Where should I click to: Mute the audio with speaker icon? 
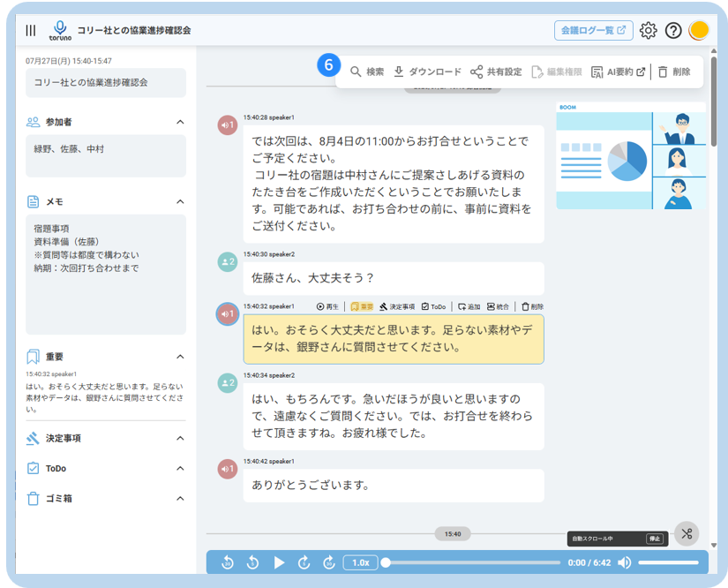coord(625,562)
